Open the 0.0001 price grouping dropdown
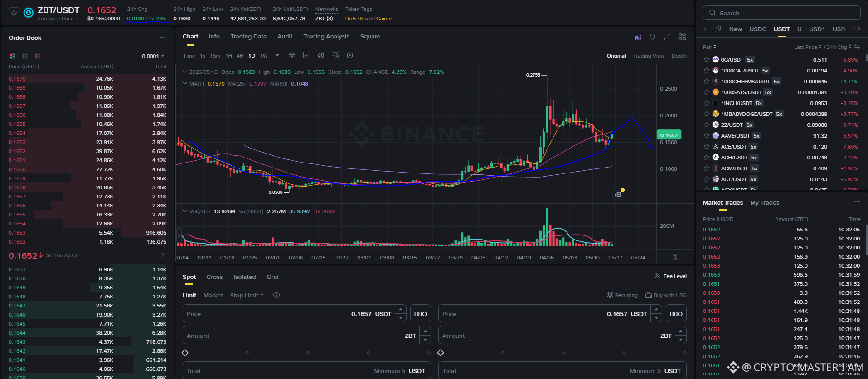The image size is (868, 379). pos(153,56)
